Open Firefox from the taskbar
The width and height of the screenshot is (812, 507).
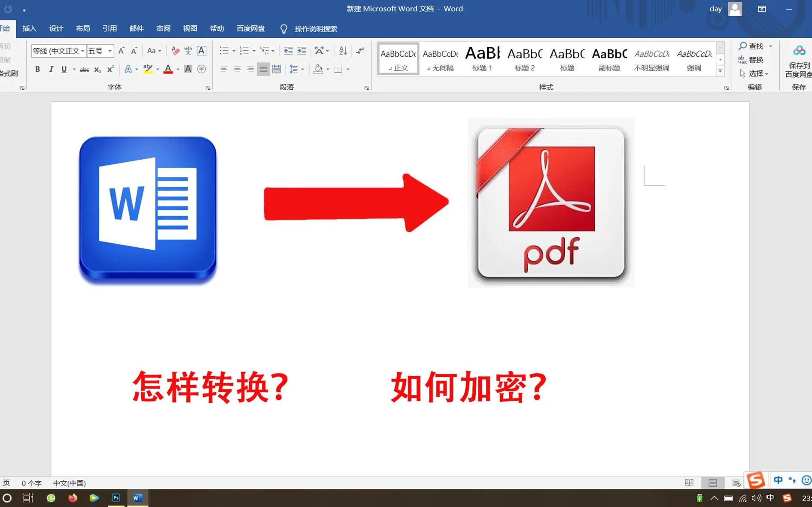click(x=73, y=498)
